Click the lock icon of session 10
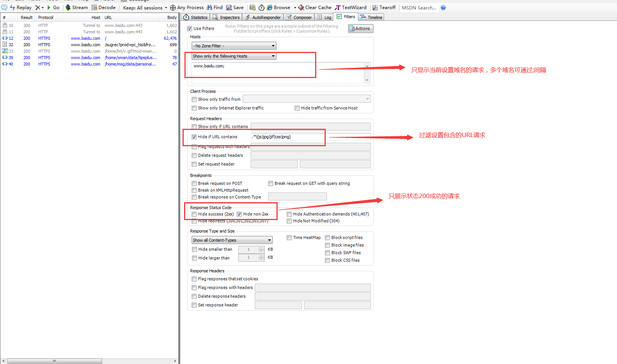Screen dimensions: 617x364 click(x=5, y=25)
